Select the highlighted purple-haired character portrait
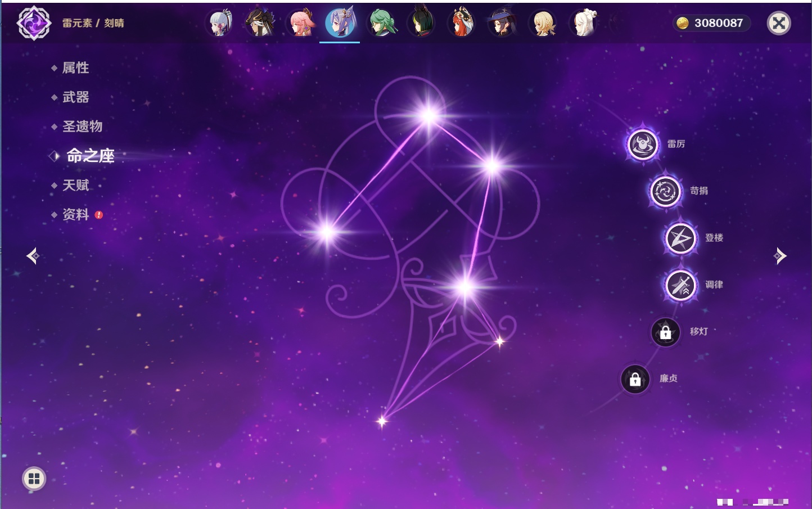This screenshot has width=812, height=509. point(340,22)
